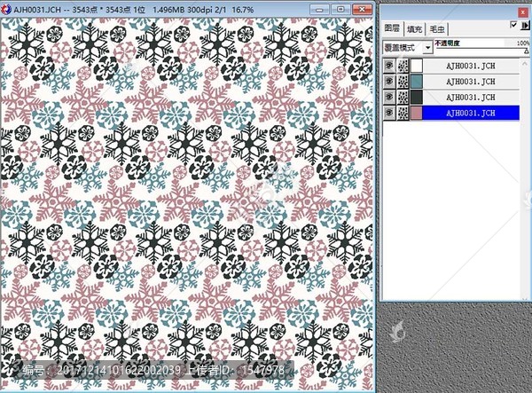This screenshot has height=393, width=532.
Task: Hide the white layer with its eye icon
Action: pos(389,66)
